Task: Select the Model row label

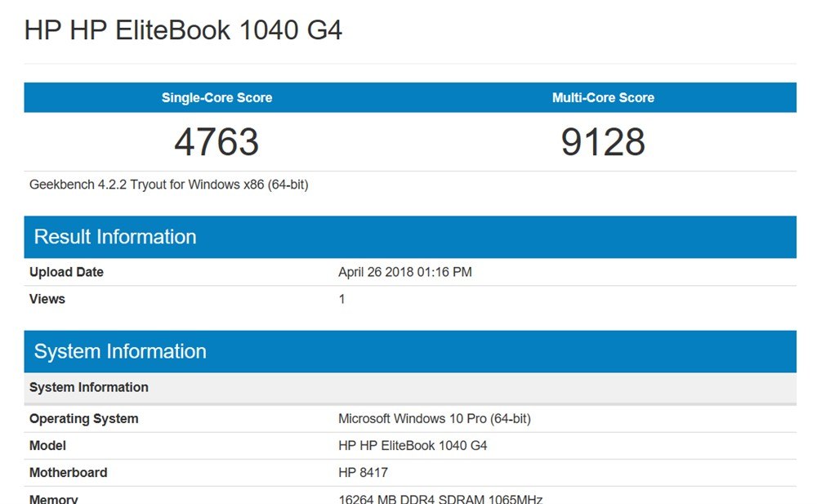Action: click(x=47, y=446)
